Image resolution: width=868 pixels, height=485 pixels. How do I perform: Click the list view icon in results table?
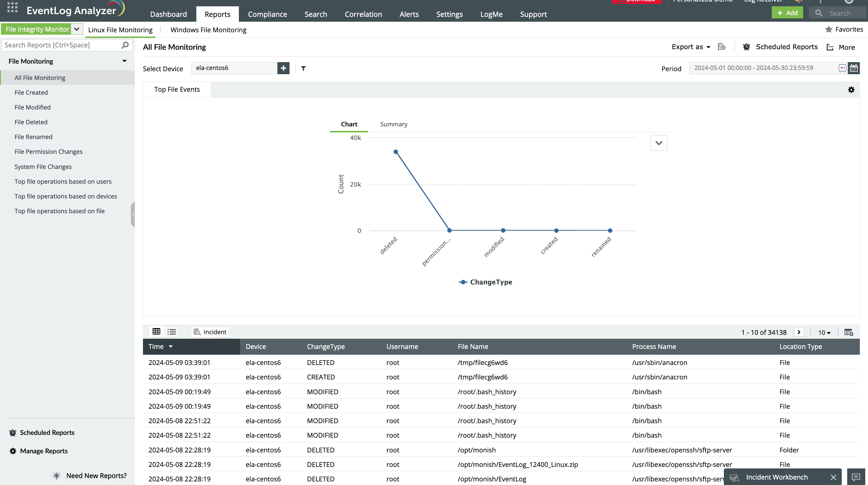point(172,332)
